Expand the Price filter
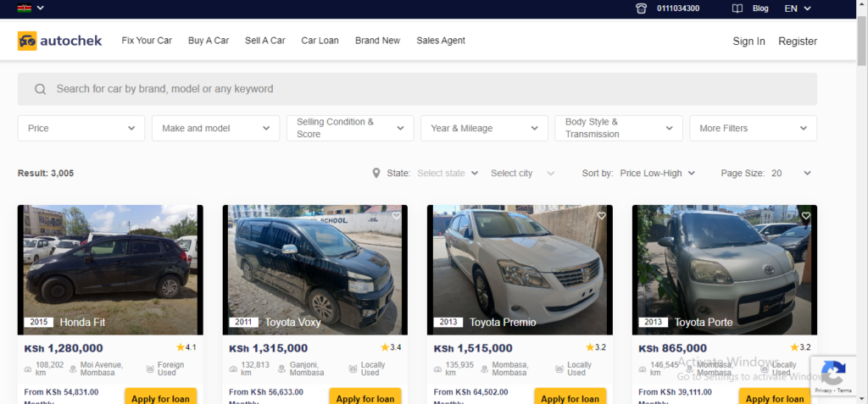 (81, 128)
